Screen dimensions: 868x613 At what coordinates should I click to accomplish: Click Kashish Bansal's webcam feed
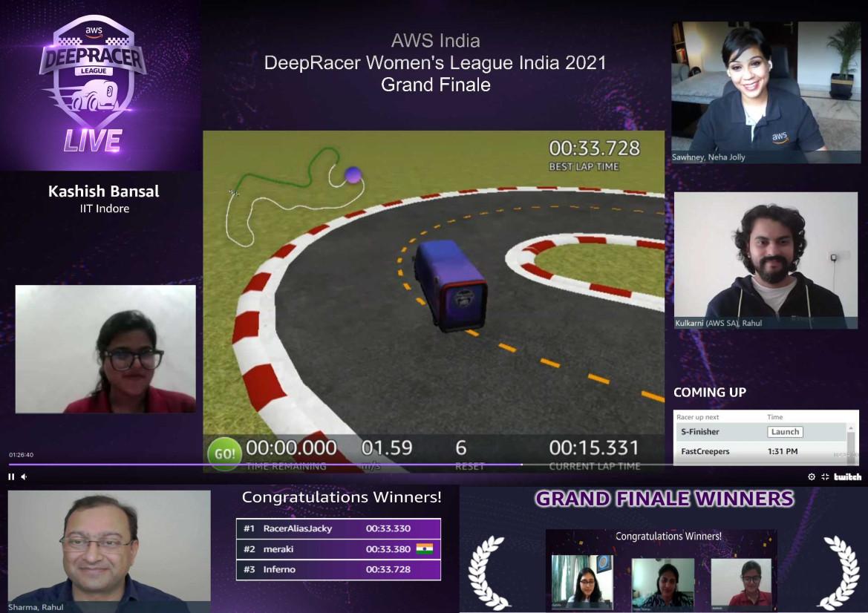(x=105, y=349)
